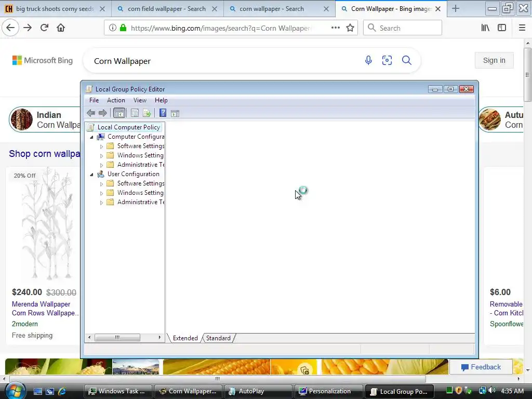Click the Firefox back navigation arrow
532x399 pixels.
tap(10, 28)
